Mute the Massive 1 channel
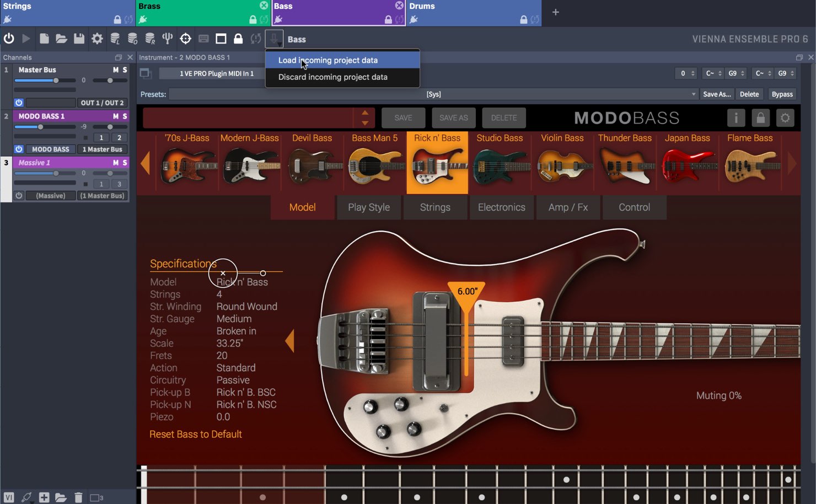The image size is (816, 504). point(116,163)
